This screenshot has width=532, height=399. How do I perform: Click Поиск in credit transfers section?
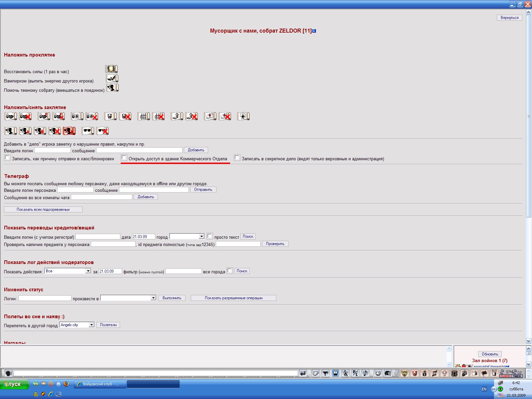248,236
